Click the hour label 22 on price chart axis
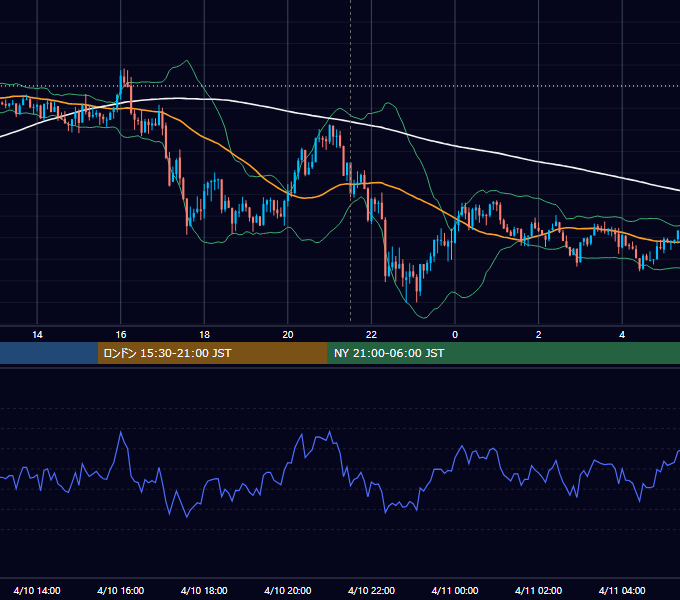 (x=371, y=335)
